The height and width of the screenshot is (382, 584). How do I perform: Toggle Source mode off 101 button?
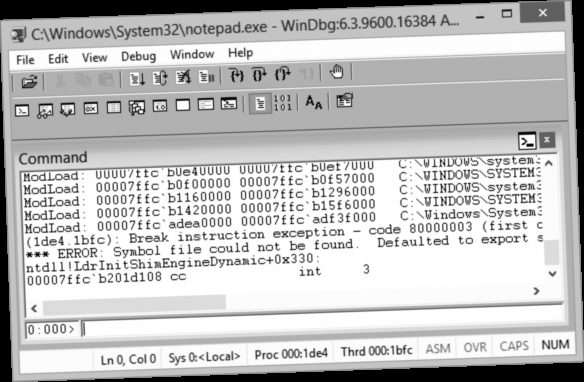[282, 102]
